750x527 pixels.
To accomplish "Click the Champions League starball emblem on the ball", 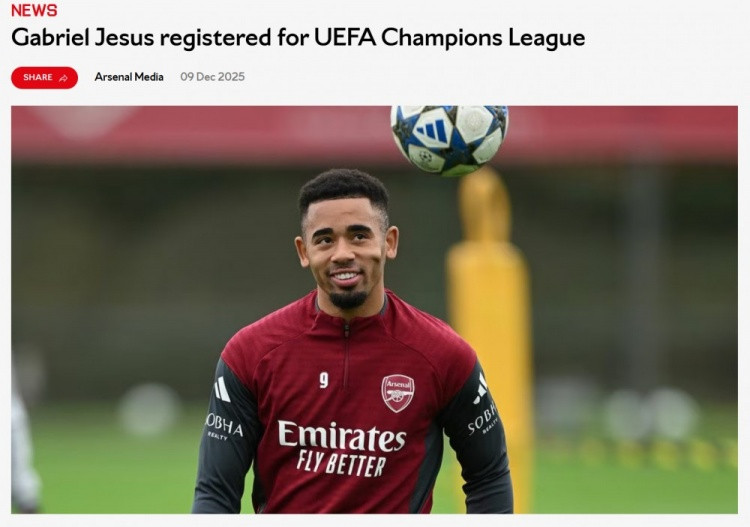I will coord(425,157).
